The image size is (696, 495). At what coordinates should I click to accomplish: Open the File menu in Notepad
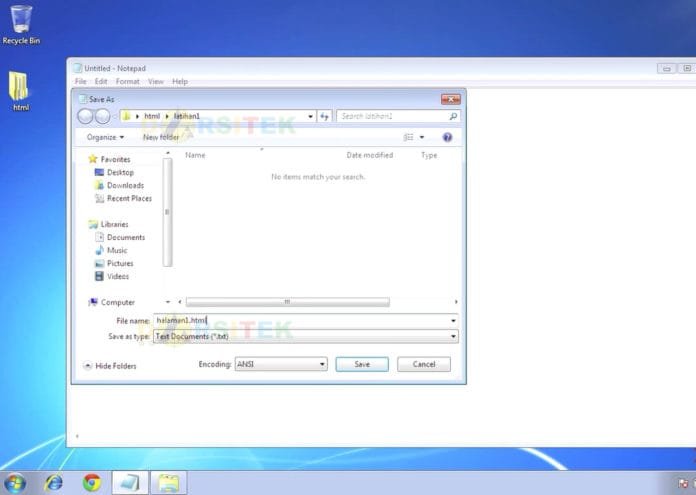coord(81,81)
